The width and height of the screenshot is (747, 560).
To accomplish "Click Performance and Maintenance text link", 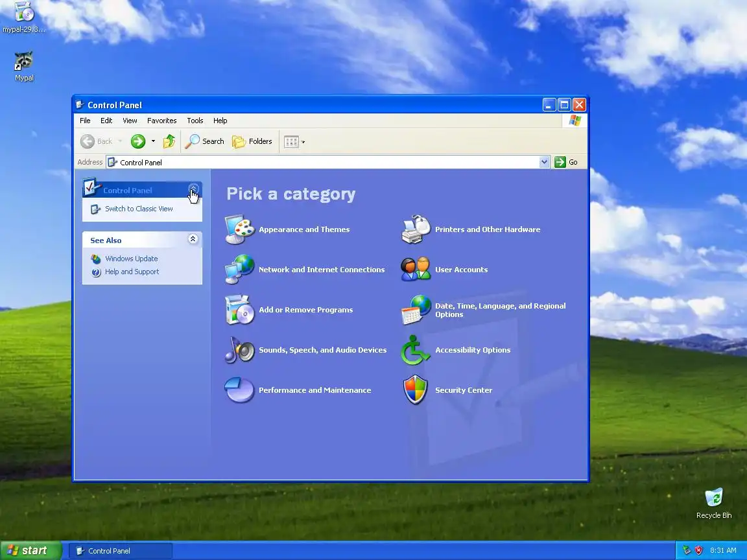I will (x=315, y=390).
